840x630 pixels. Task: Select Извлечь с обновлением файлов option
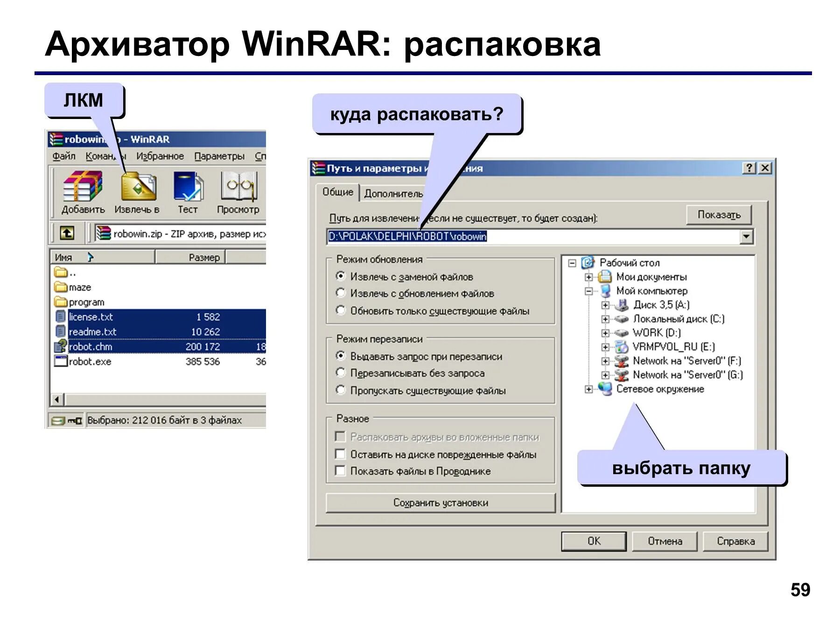(341, 293)
